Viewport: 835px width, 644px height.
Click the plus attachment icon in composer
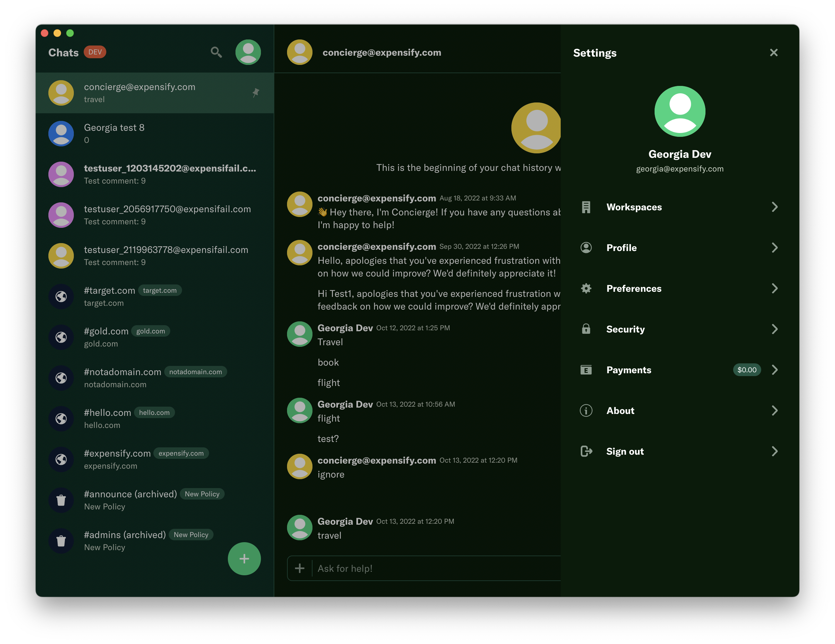pos(300,568)
